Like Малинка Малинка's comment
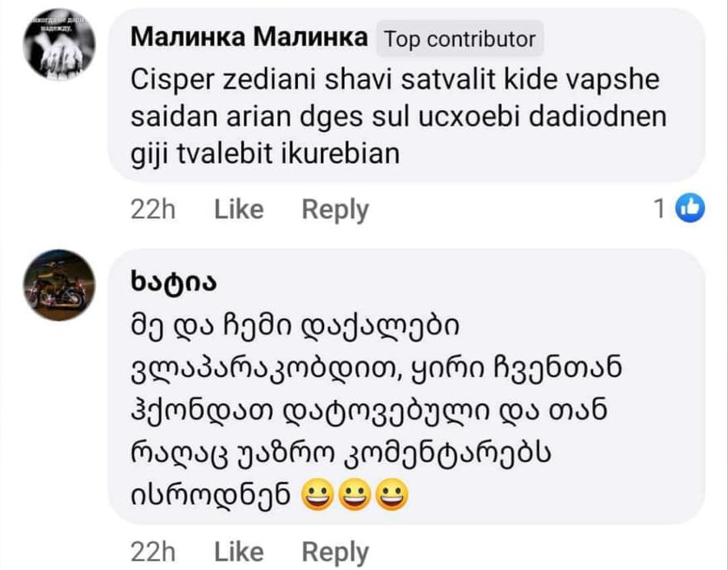Image resolution: width=728 pixels, height=570 pixels. 239,210
